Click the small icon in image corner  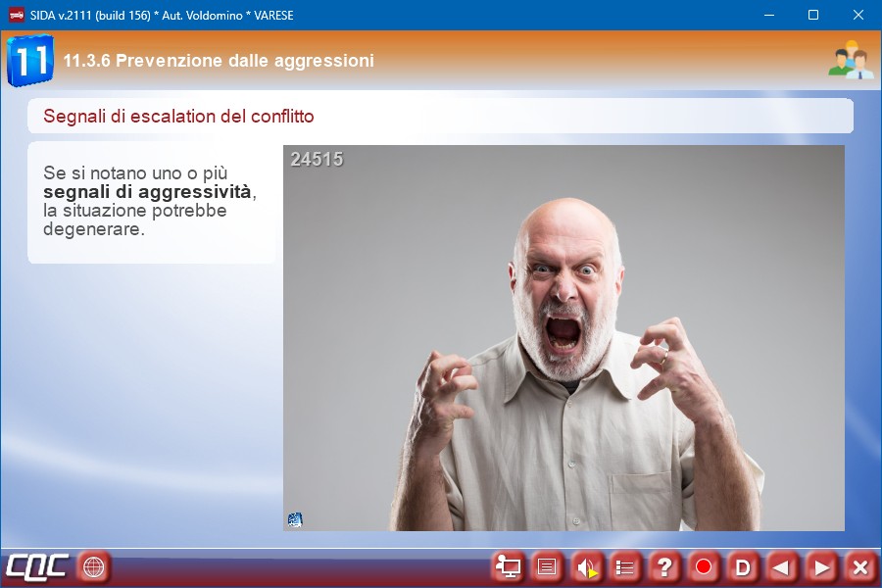pyautogui.click(x=295, y=519)
